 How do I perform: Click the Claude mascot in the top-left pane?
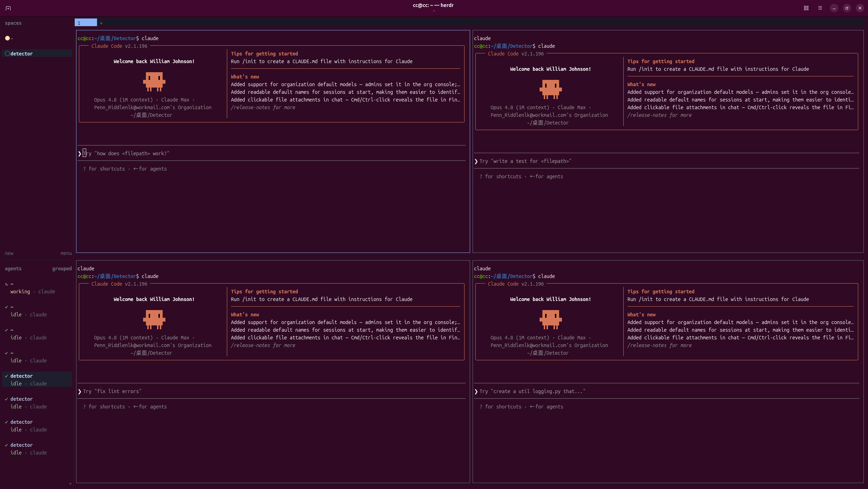pyautogui.click(x=154, y=82)
